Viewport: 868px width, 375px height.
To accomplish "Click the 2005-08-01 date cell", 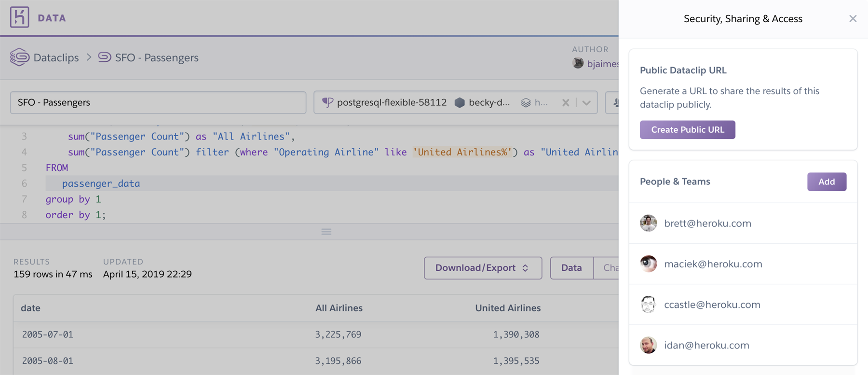I will click(47, 361).
